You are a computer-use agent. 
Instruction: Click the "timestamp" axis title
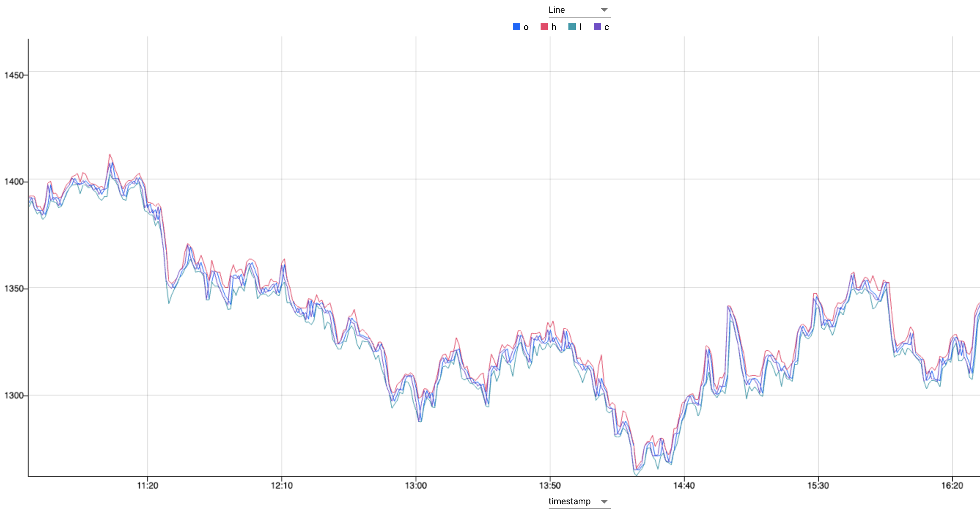pyautogui.click(x=569, y=501)
